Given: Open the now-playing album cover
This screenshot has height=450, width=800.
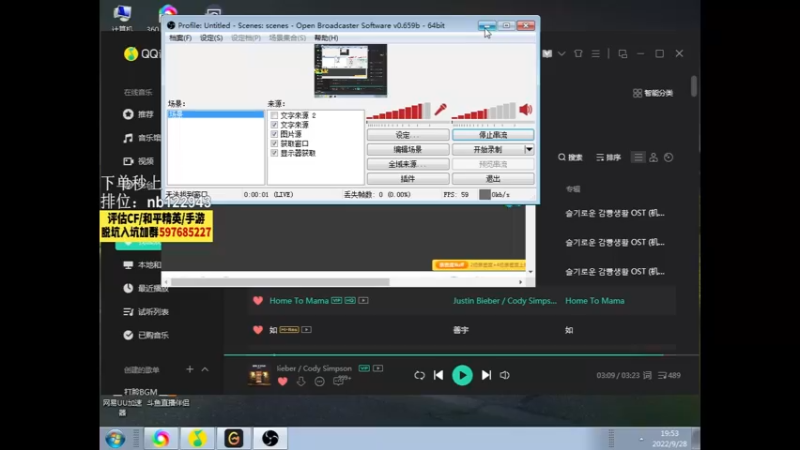Looking at the screenshot, I should pos(259,375).
